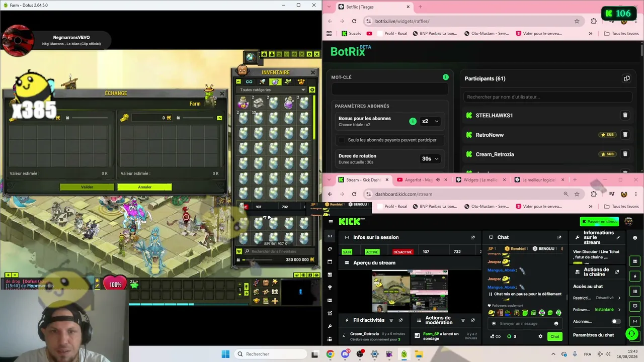Click the stream preview thumbnail
The width and height of the screenshot is (644, 362).
click(x=410, y=291)
